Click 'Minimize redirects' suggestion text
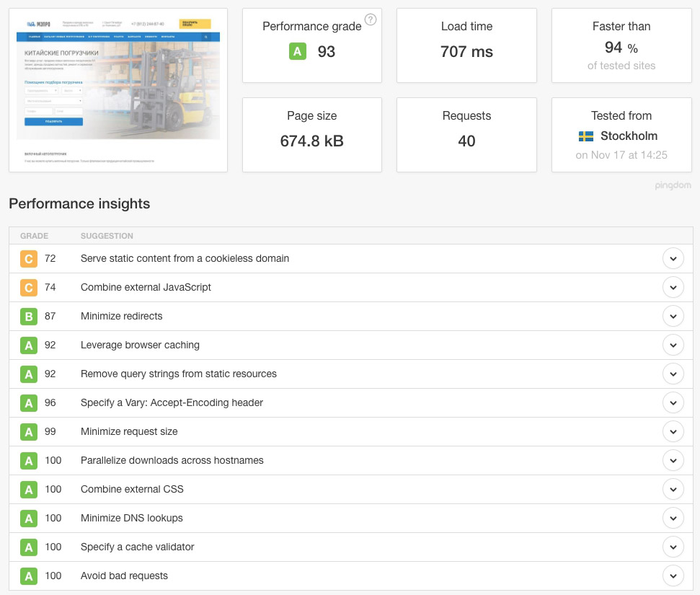The height and width of the screenshot is (595, 700). 121,317
